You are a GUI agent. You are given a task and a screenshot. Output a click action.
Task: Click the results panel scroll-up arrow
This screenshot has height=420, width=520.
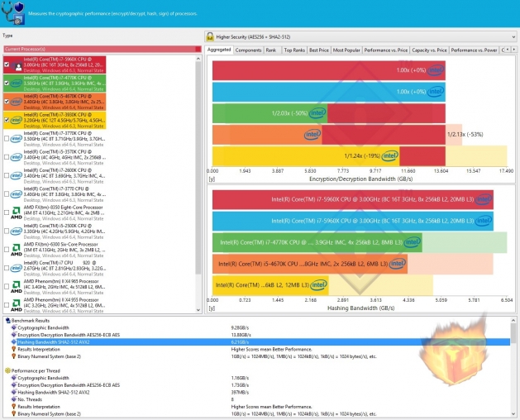point(513,321)
